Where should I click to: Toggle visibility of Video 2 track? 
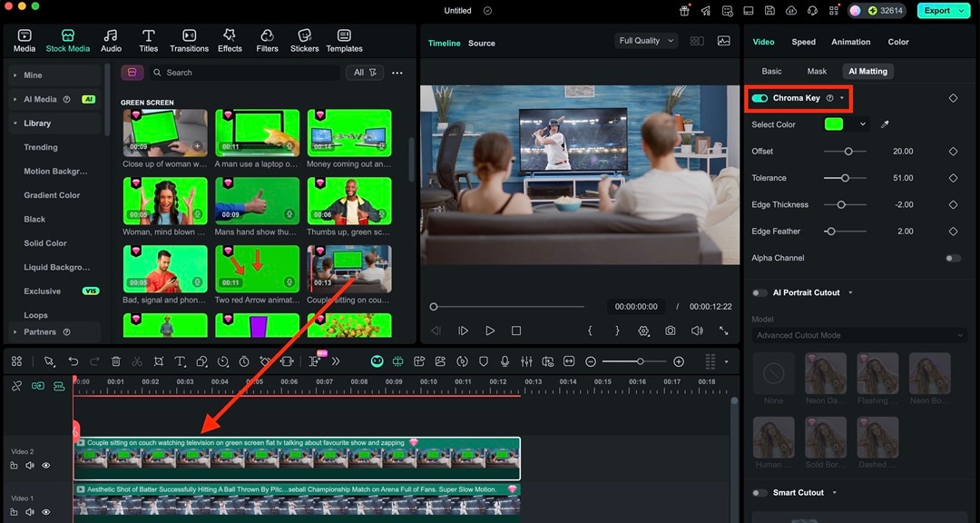coord(45,466)
